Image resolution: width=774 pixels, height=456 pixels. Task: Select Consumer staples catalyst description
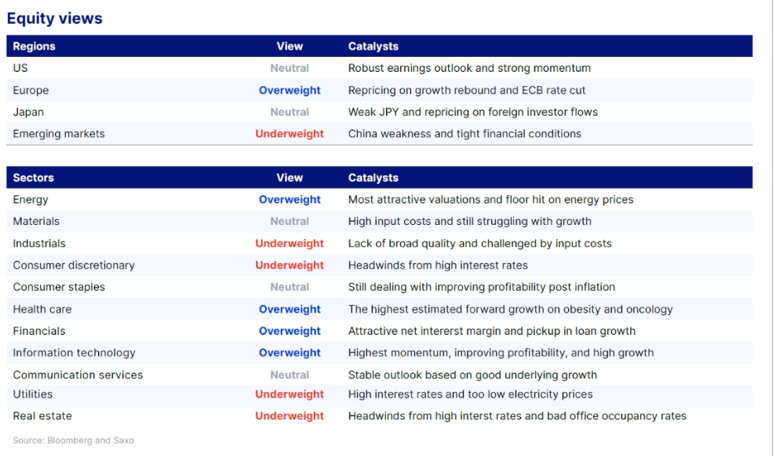pyautogui.click(x=482, y=287)
